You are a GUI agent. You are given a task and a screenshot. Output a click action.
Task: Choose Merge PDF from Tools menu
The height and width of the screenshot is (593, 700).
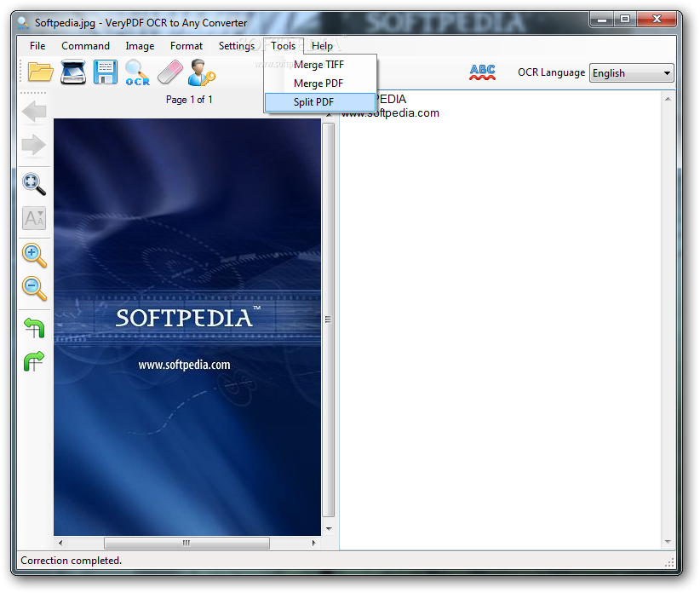[x=320, y=83]
